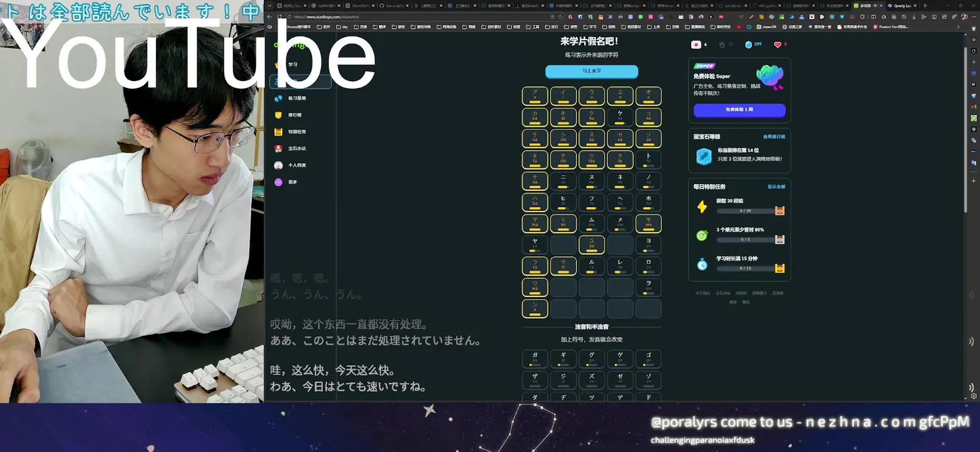Select the katakana ア (a) tile
Viewport: 980px width, 452px height.
coord(535,96)
